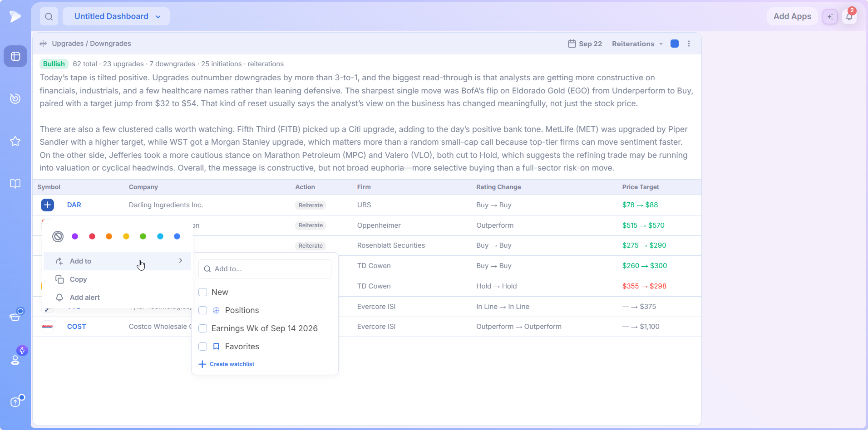This screenshot has height=430, width=868.
Task: Expand the Add to submenu chevron
Action: (181, 261)
